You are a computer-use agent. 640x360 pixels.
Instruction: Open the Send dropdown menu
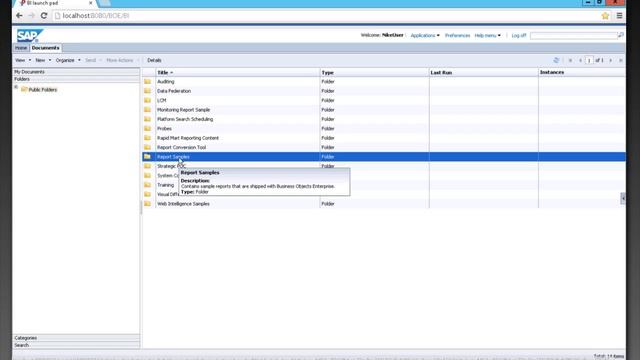coord(93,60)
